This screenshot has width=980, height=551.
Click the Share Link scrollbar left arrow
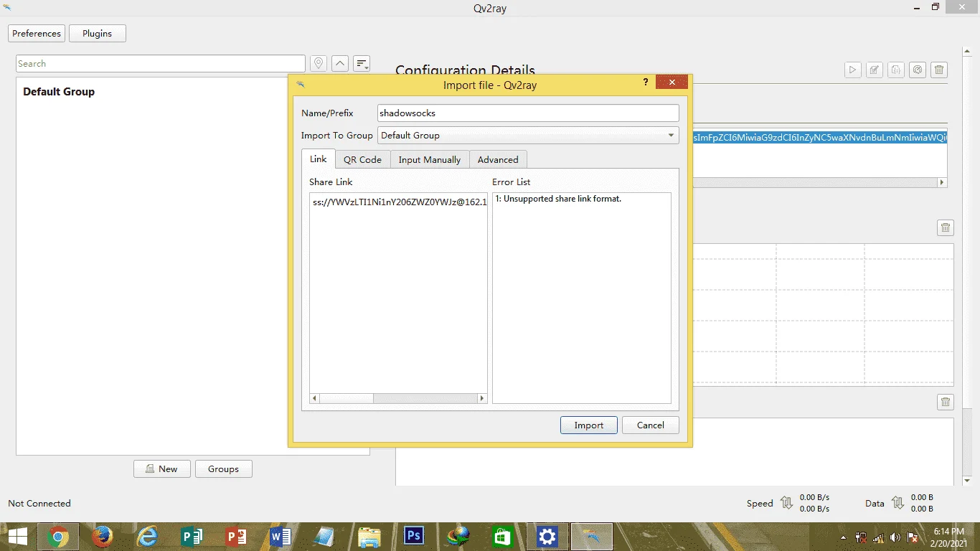point(314,398)
